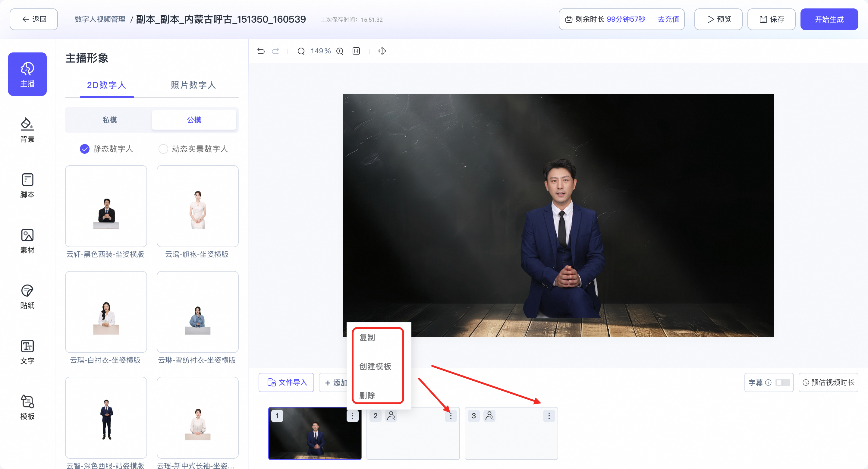
Task: Toggle the 字幕 subtitle switch
Action: point(782,382)
